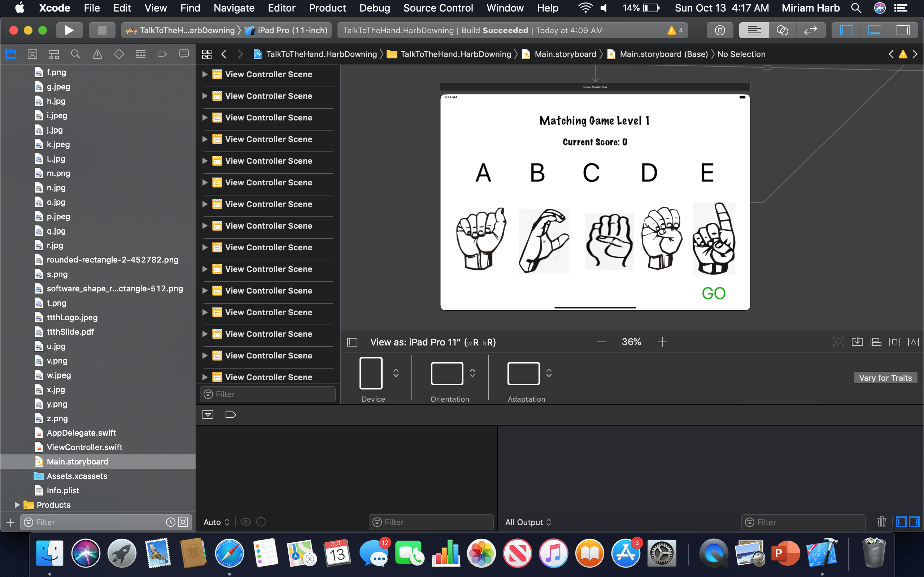The width and height of the screenshot is (924, 577).
Task: Toggle the Inspectors right panel
Action: click(x=903, y=30)
